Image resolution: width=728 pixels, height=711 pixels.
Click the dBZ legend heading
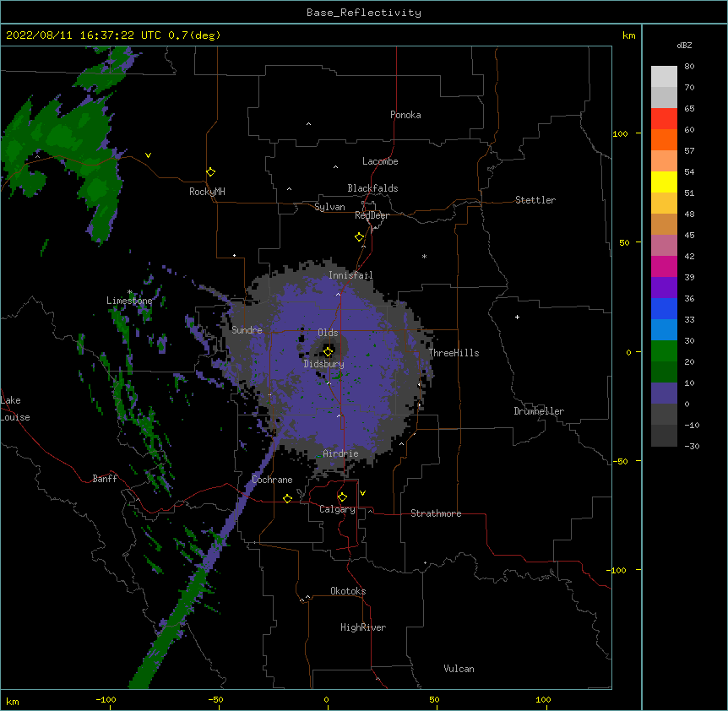tap(684, 45)
